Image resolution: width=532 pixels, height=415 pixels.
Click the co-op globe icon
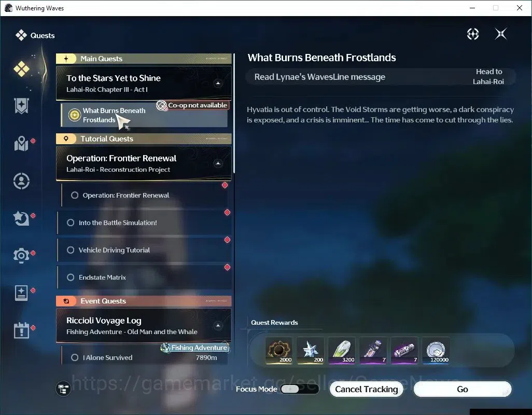(161, 105)
